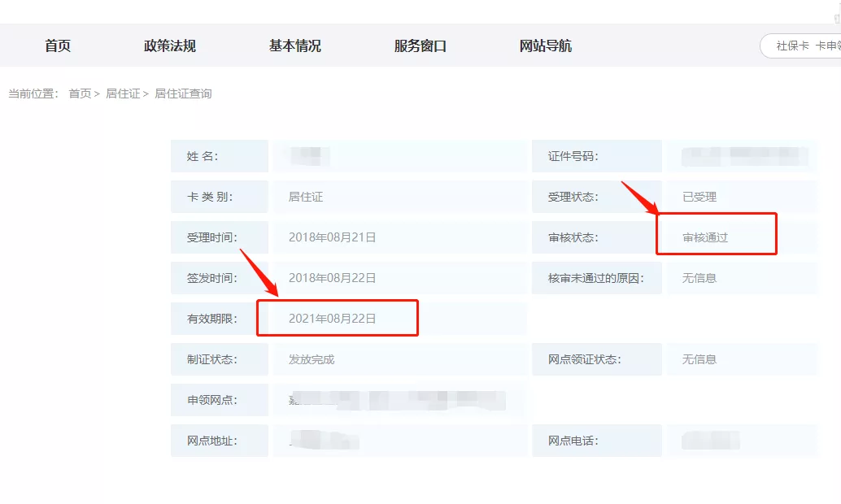Click the 证件号码 label cell
This screenshot has height=504, width=841.
click(x=596, y=156)
